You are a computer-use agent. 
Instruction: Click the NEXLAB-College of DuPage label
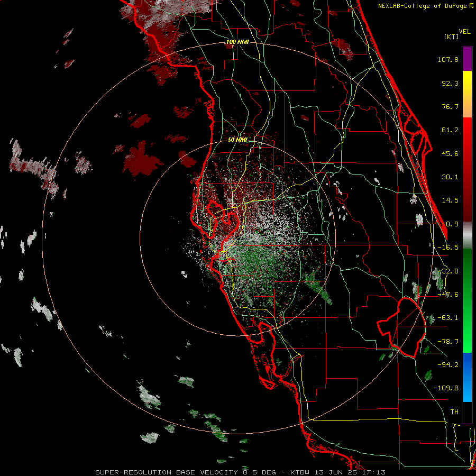point(425,6)
